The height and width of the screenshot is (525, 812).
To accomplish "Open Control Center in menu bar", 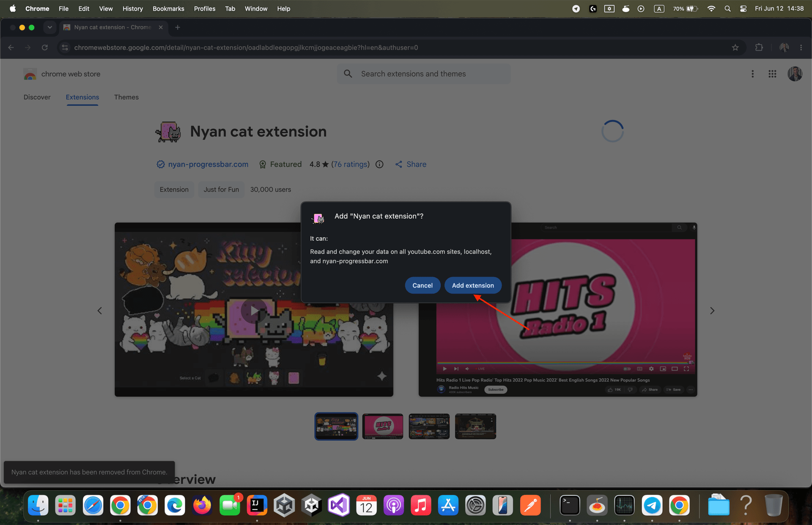I will pos(743,8).
